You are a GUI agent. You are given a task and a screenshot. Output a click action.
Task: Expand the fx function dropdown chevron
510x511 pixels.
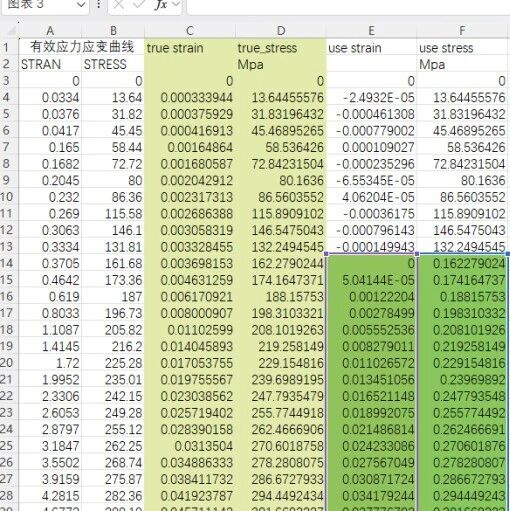click(175, 5)
